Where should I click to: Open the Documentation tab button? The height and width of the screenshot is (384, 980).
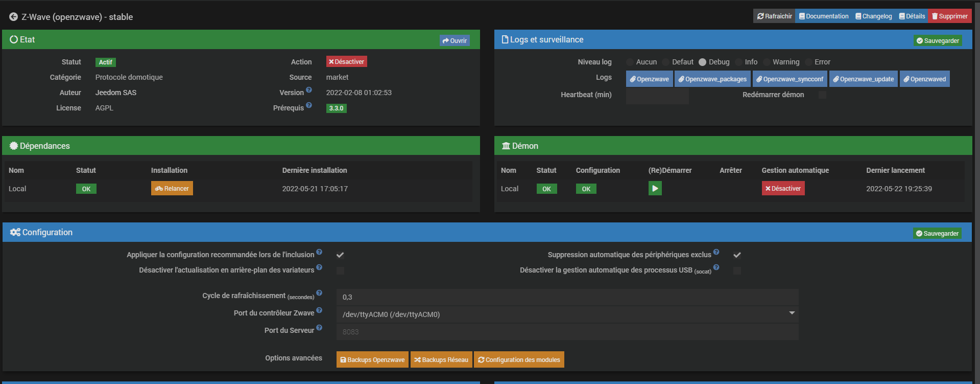pyautogui.click(x=823, y=16)
